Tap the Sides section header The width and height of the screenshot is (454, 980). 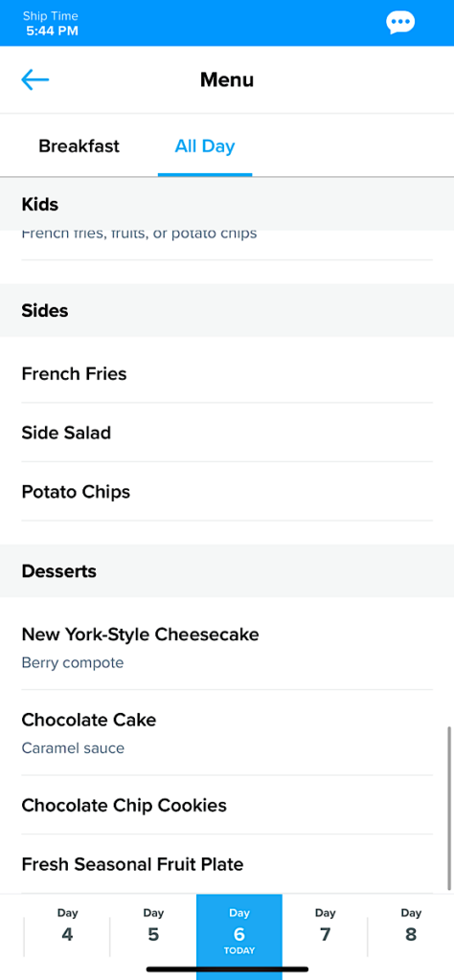coord(227,311)
